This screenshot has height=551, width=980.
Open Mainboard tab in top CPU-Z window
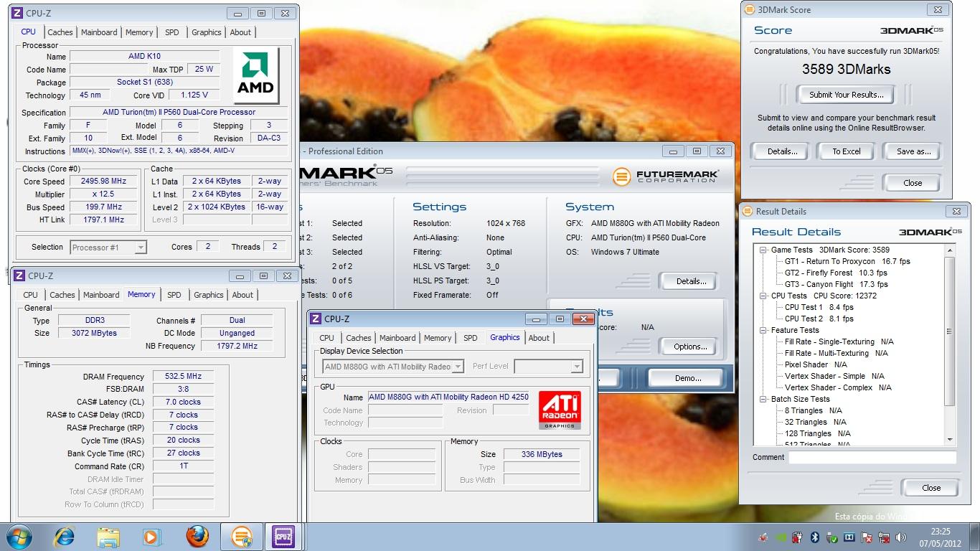99,32
